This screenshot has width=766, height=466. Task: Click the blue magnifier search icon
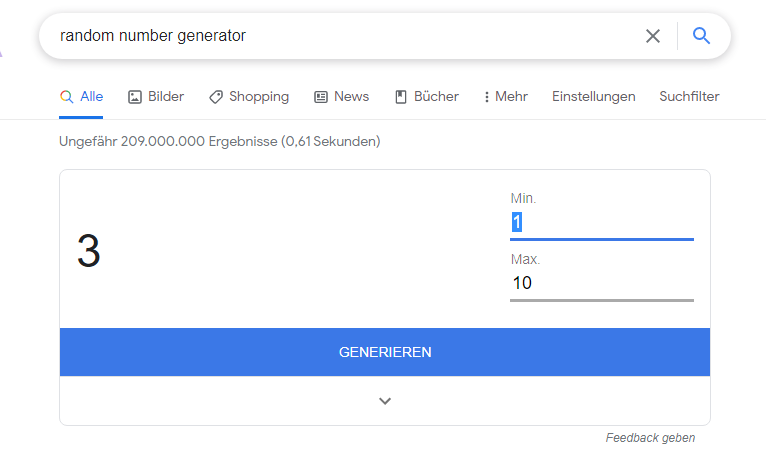(x=701, y=36)
